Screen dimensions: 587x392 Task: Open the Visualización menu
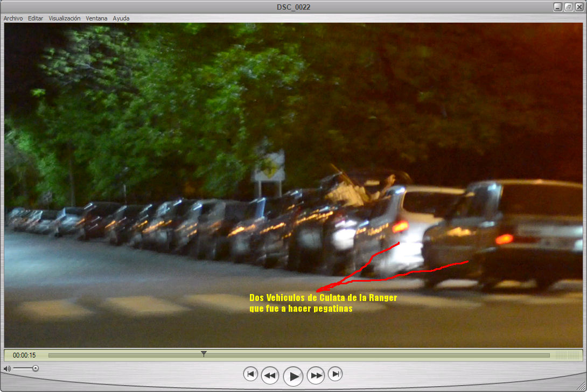click(65, 18)
